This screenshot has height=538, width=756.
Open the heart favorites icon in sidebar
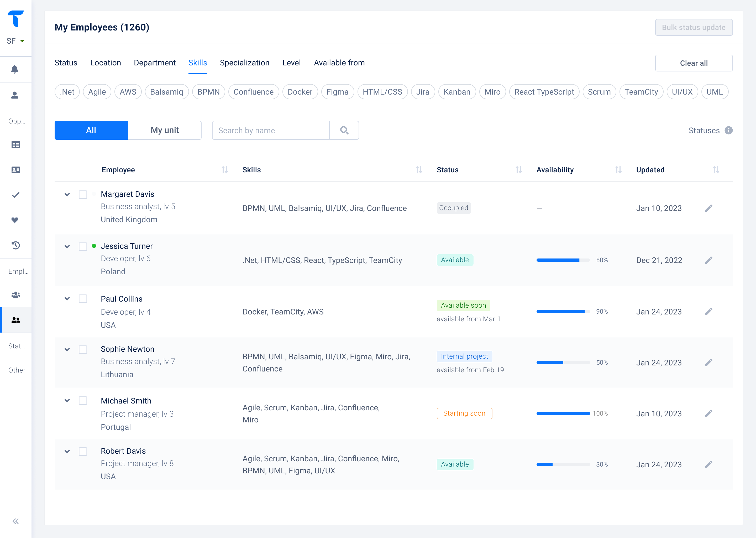[15, 220]
